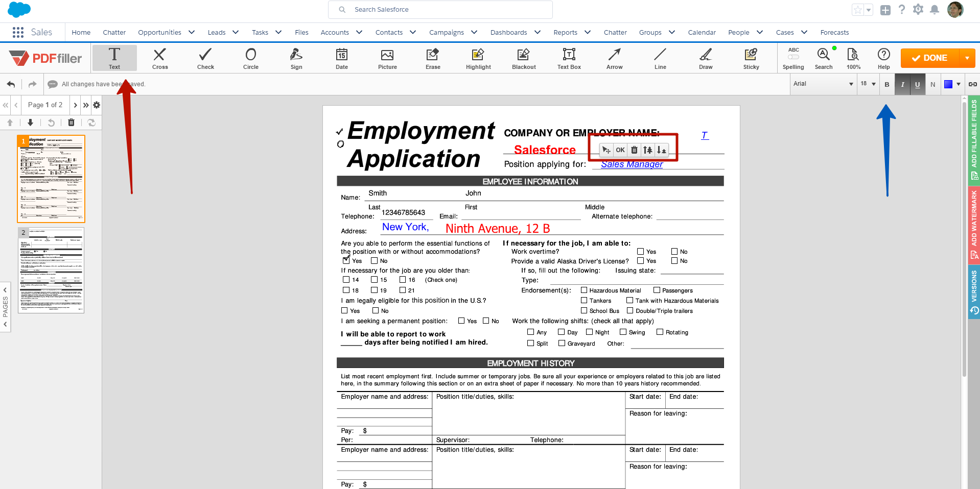Toggle italic formatting
The width and height of the screenshot is (980, 489).
pos(902,85)
